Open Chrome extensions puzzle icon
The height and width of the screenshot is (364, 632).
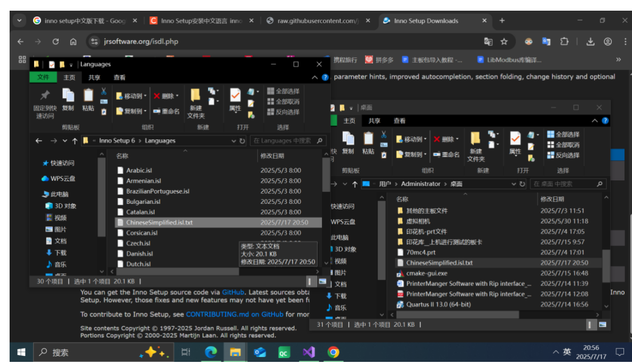[x=564, y=42]
